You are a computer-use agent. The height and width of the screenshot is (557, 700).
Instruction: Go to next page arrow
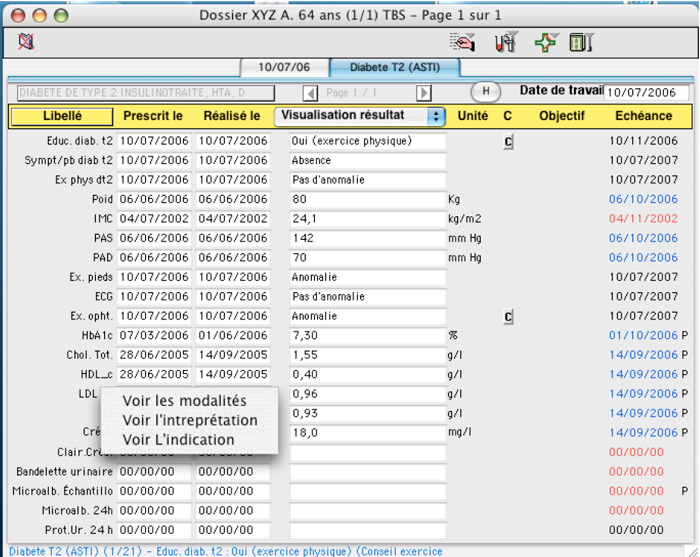424,93
